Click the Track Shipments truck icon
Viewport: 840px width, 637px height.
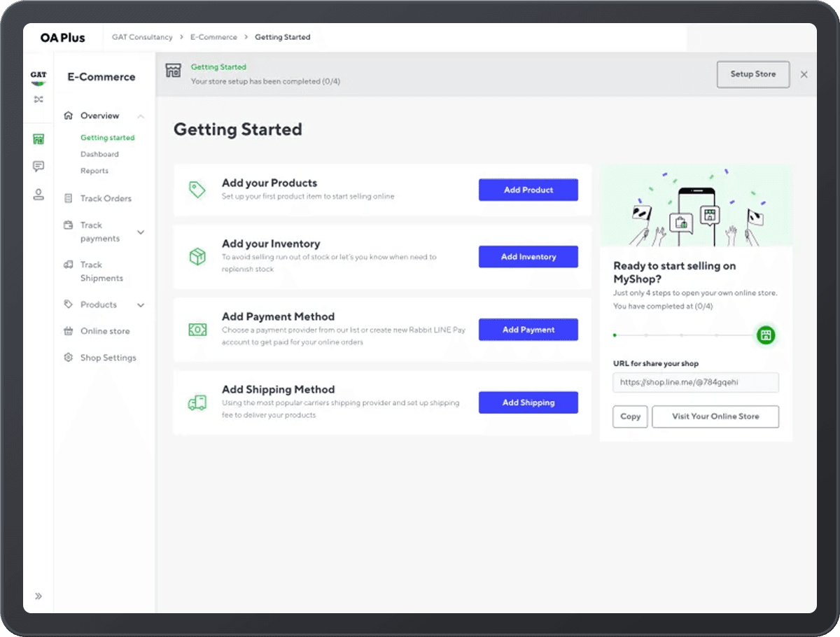tap(68, 265)
